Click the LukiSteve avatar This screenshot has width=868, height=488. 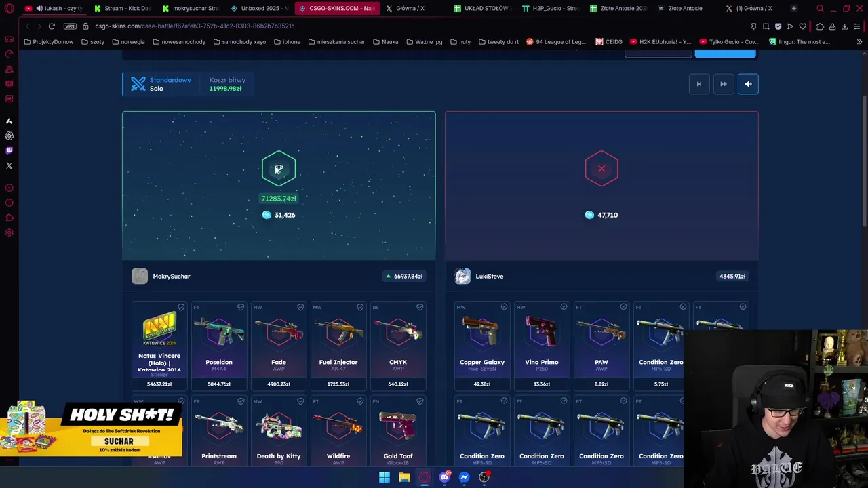[x=462, y=276]
